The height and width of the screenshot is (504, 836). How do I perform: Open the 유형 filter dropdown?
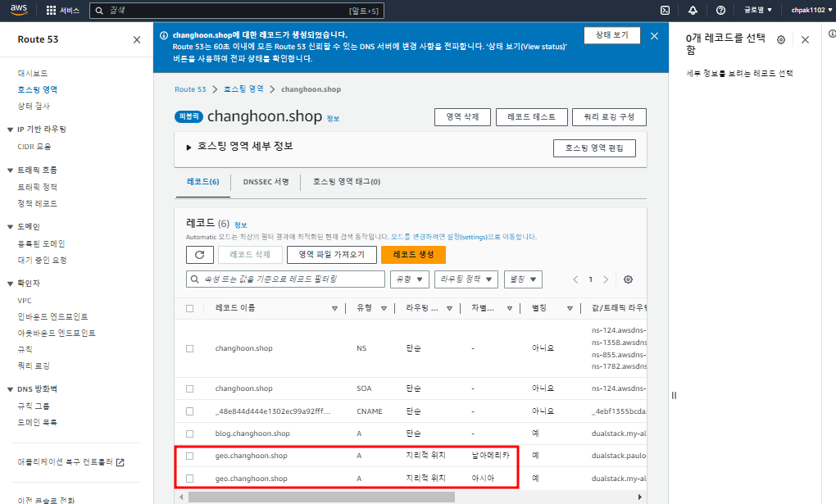410,279
